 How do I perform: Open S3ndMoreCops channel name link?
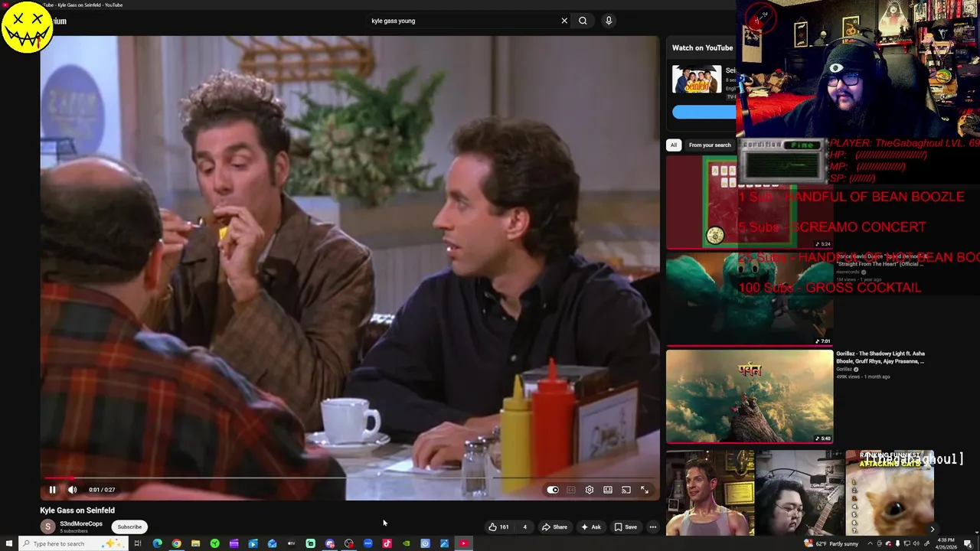[81, 523]
